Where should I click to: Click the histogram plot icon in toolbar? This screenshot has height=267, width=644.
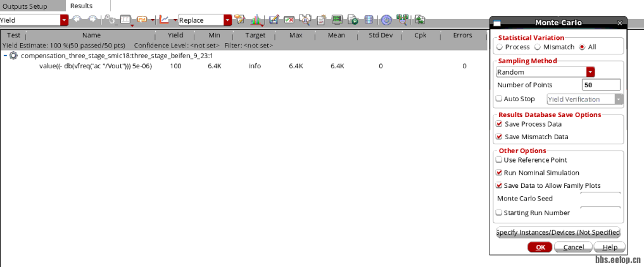tap(257, 20)
